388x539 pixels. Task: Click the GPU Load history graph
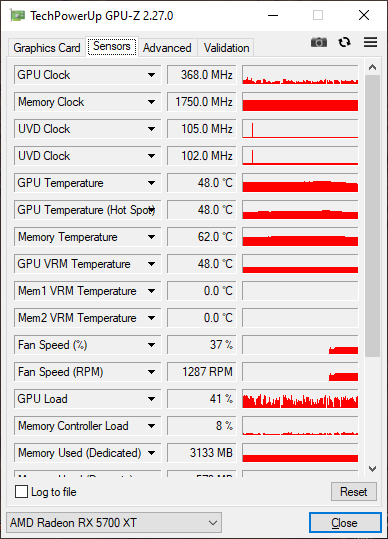(300, 399)
